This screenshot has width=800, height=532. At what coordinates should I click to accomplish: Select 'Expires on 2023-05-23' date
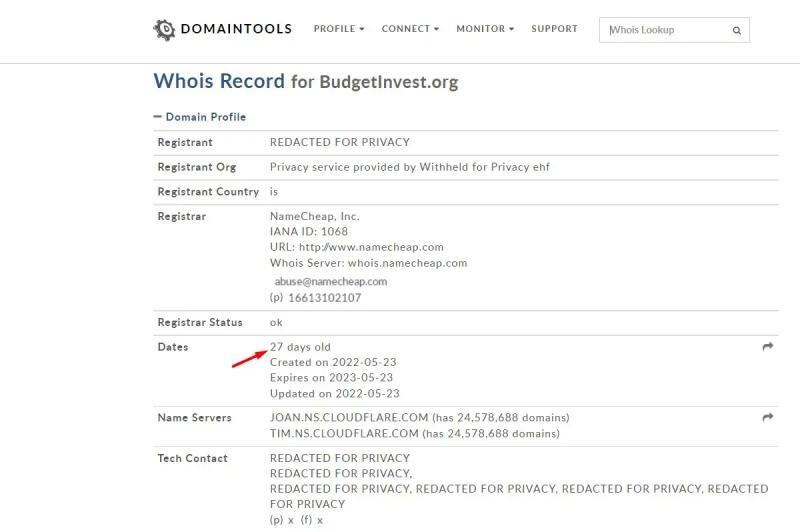(332, 378)
